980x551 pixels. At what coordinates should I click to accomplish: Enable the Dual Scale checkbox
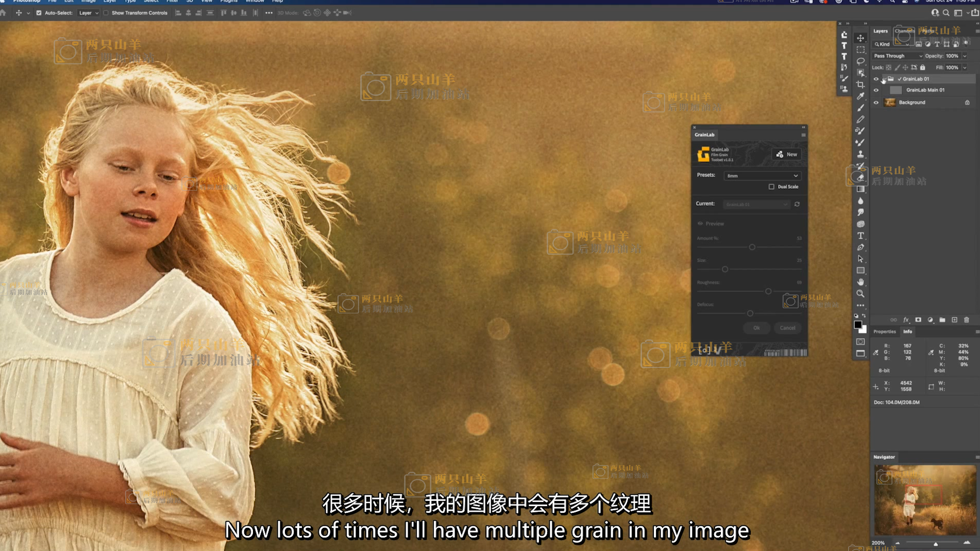[x=771, y=187]
